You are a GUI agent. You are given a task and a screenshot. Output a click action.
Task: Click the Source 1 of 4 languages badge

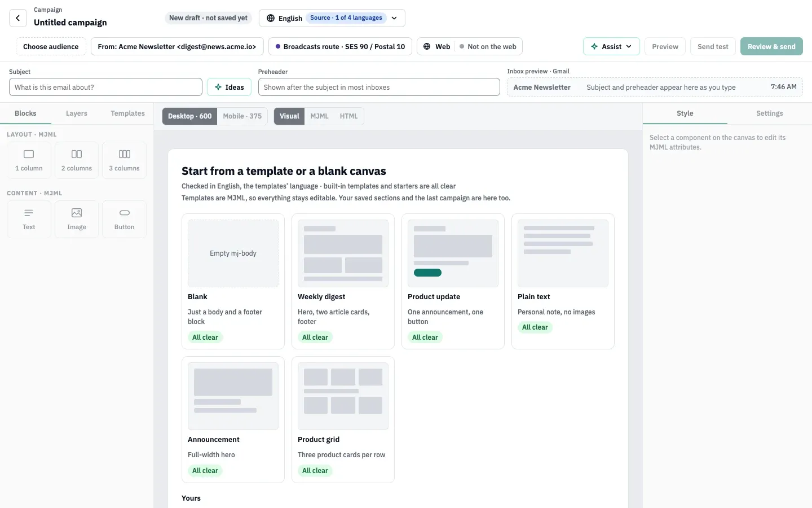346,18
